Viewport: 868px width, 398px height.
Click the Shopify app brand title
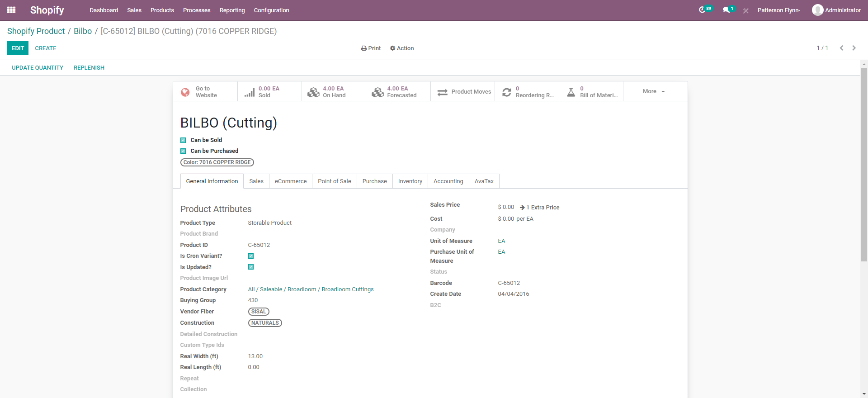[x=47, y=10]
